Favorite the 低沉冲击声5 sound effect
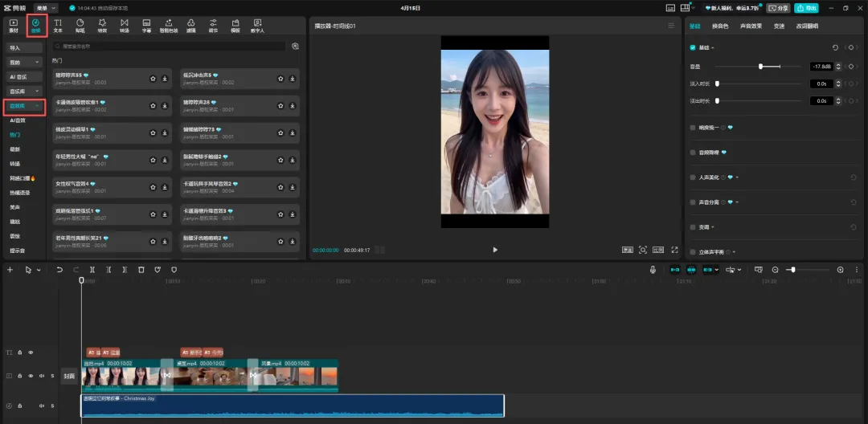The width and height of the screenshot is (868, 424). 280,79
